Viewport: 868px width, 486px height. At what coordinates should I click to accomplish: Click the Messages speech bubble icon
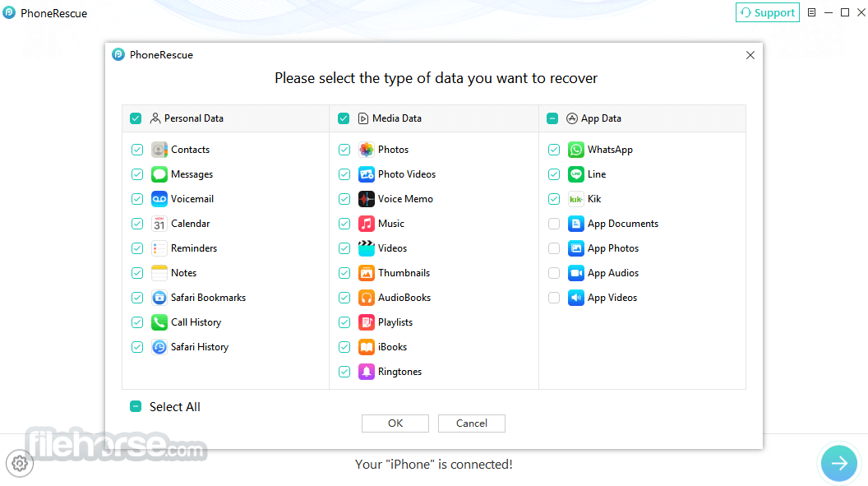159,174
